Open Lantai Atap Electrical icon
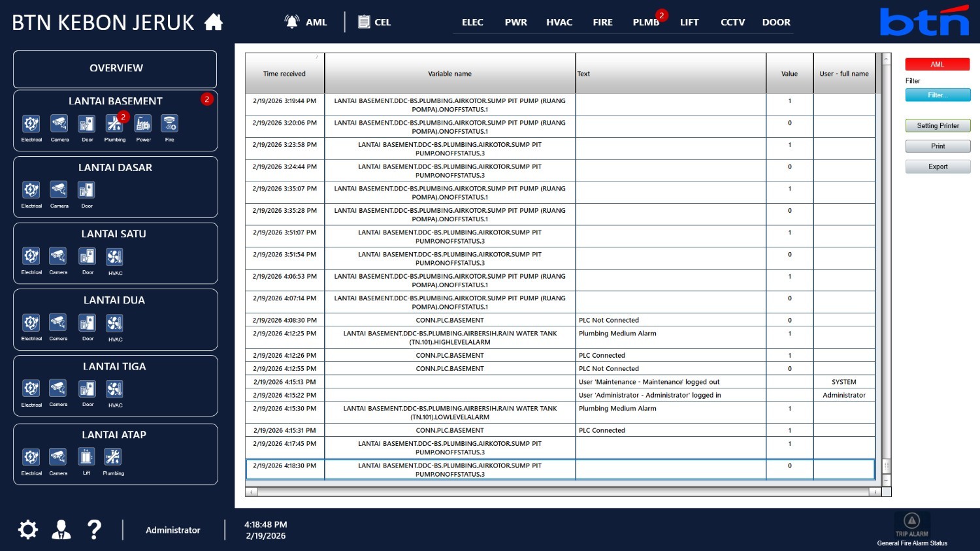The height and width of the screenshot is (551, 980). [31, 457]
